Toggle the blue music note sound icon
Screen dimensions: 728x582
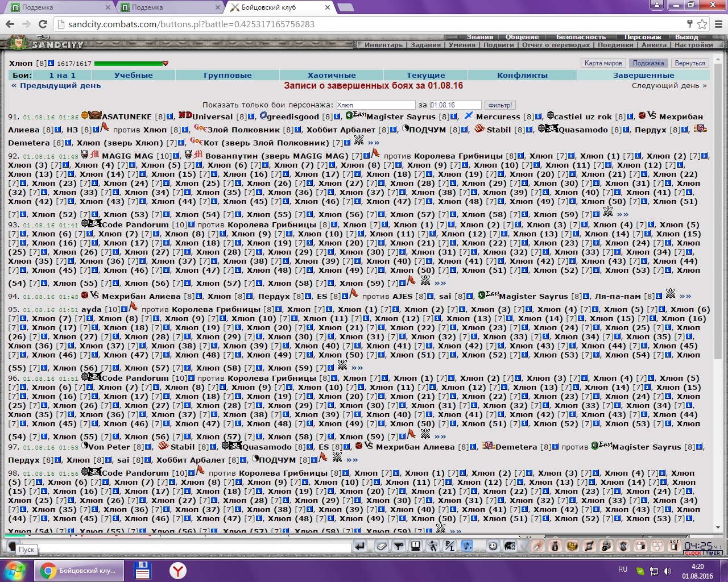pyautogui.click(x=467, y=546)
